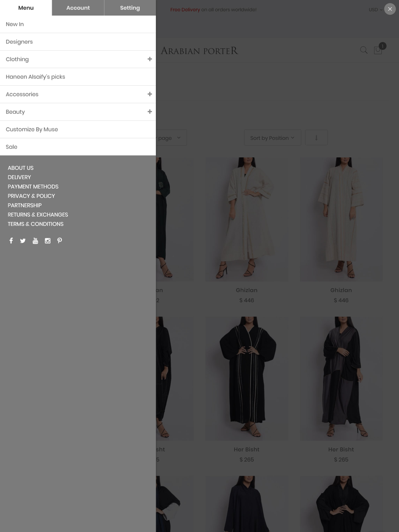Open the YouTube social link
The width and height of the screenshot is (399, 532).
(35, 240)
